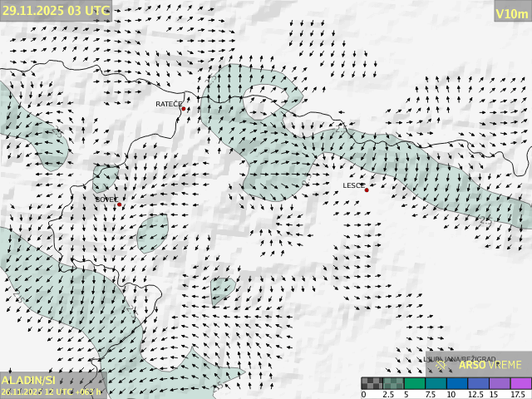The image size is (532, 399).
Task: Click the LESCE station name label
Action: [354, 185]
